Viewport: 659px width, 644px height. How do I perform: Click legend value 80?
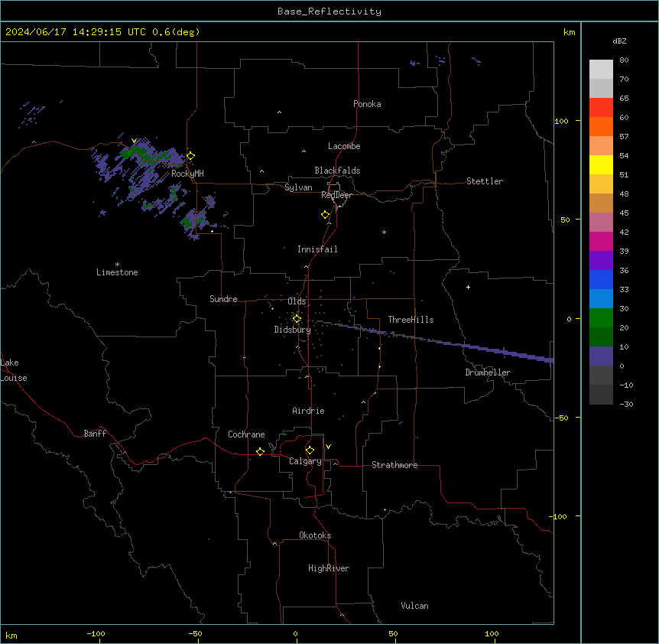(x=624, y=60)
